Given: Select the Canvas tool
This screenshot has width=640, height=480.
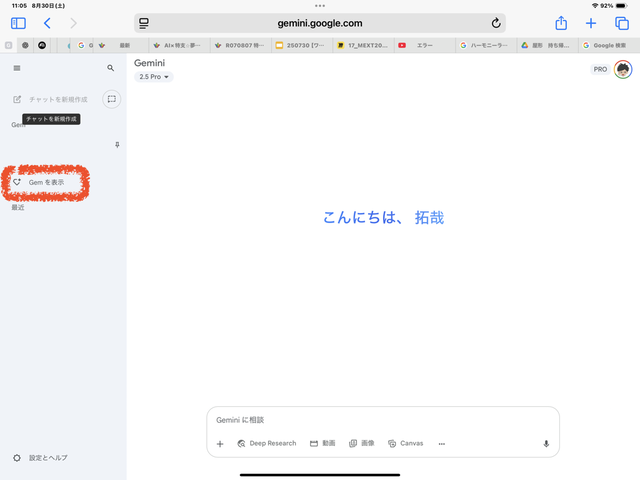Looking at the screenshot, I should [x=405, y=443].
